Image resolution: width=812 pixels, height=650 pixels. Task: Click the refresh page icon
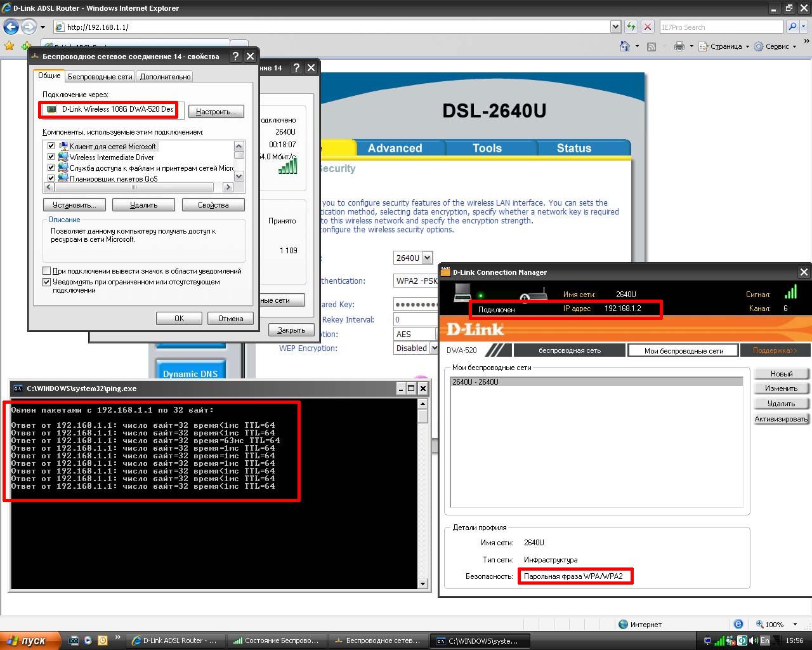tap(631, 27)
